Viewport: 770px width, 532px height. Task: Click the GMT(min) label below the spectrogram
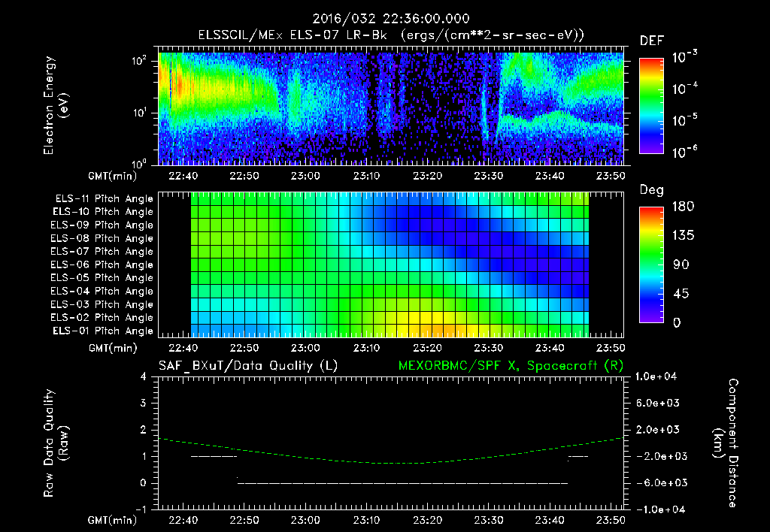tap(113, 176)
